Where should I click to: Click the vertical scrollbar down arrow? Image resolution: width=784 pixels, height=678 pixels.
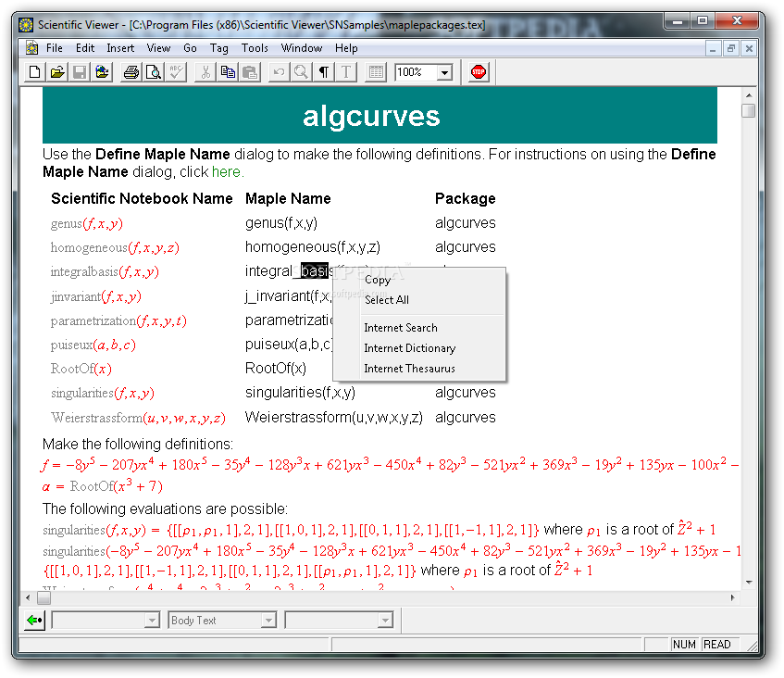pyautogui.click(x=749, y=583)
